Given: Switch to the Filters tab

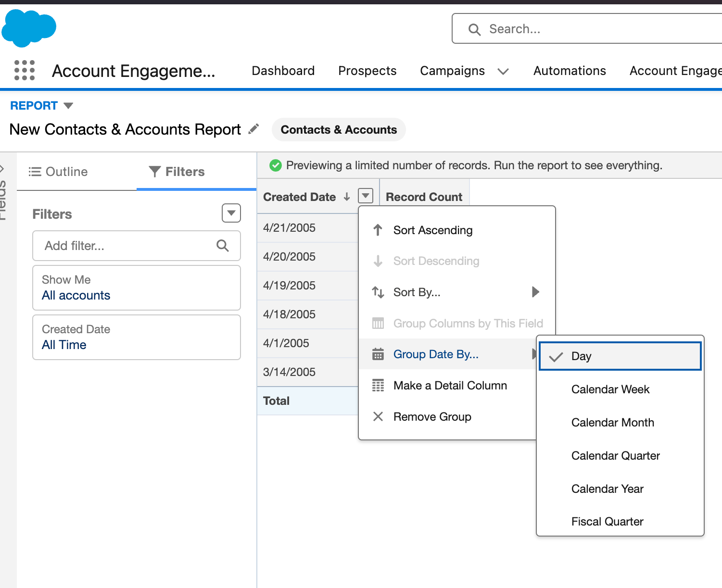Looking at the screenshot, I should tap(196, 172).
